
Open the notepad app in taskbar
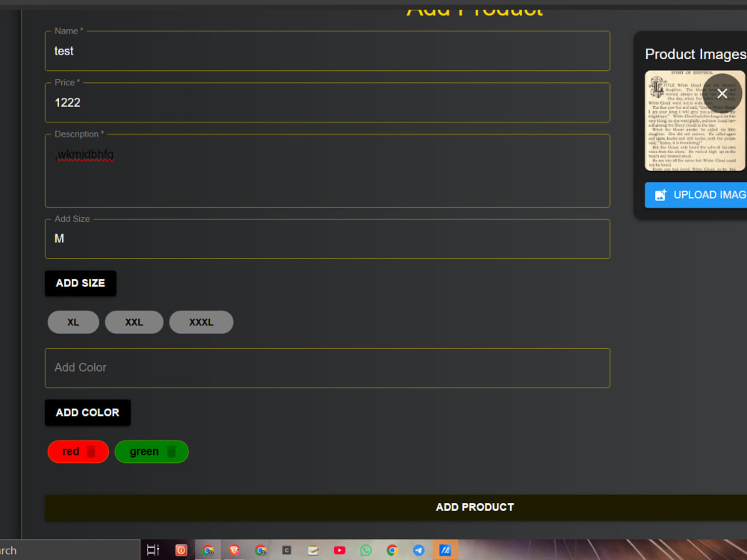tap(313, 550)
